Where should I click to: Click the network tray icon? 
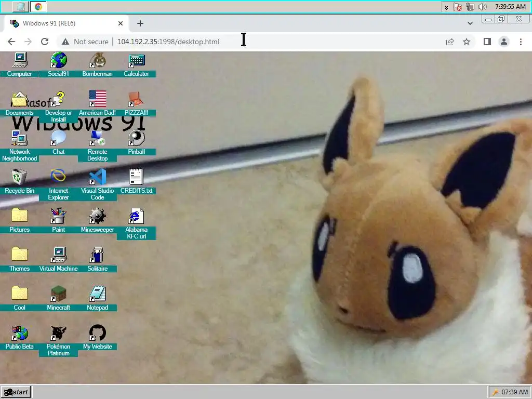[x=470, y=7]
